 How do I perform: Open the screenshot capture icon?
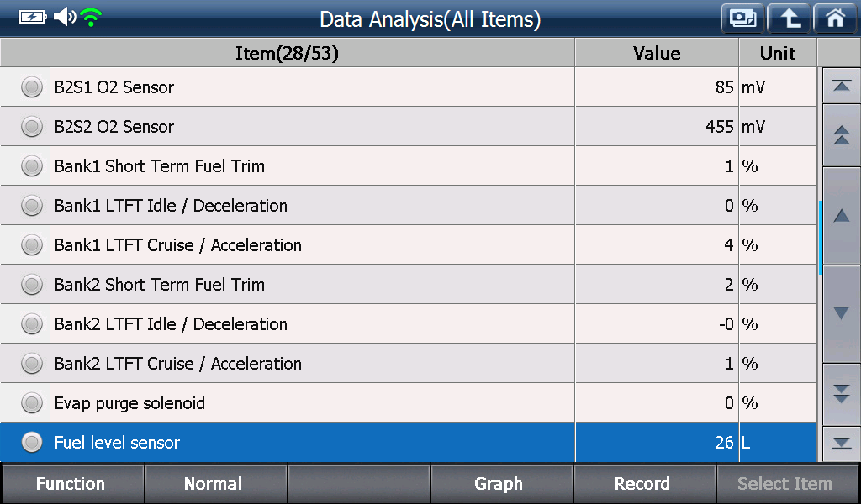[x=742, y=18]
